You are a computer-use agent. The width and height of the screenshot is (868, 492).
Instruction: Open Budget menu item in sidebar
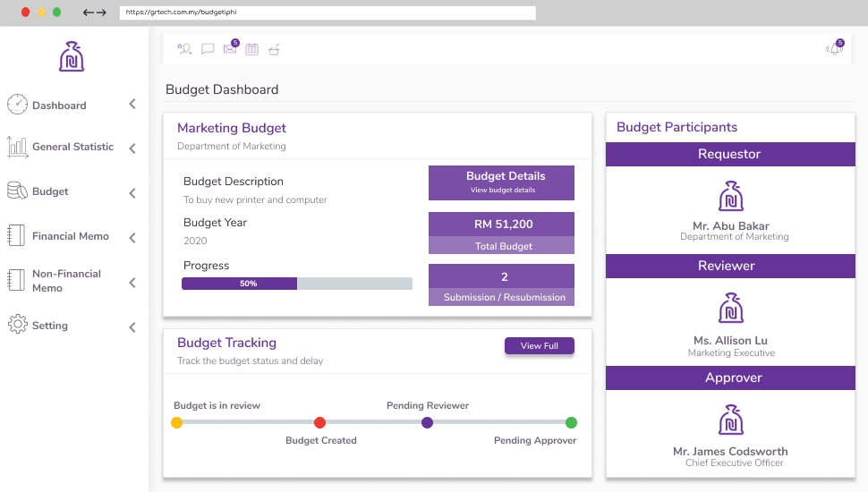50,191
